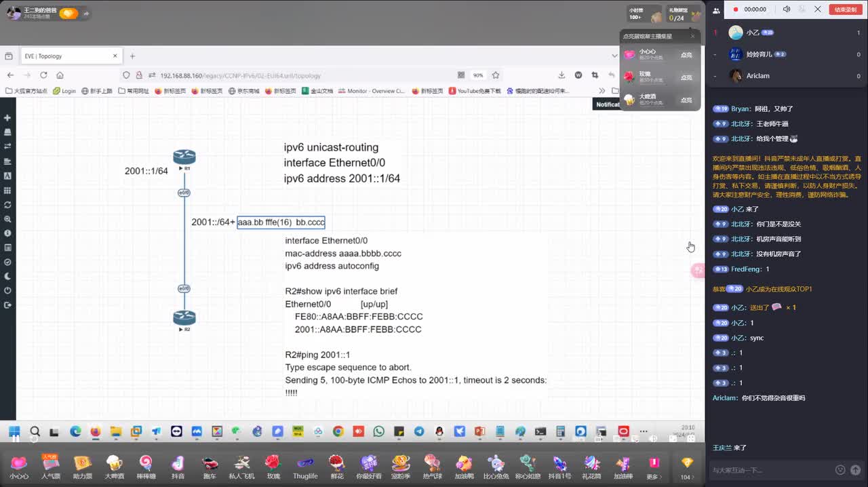Open the browser downloads arrow

pyautogui.click(x=561, y=75)
